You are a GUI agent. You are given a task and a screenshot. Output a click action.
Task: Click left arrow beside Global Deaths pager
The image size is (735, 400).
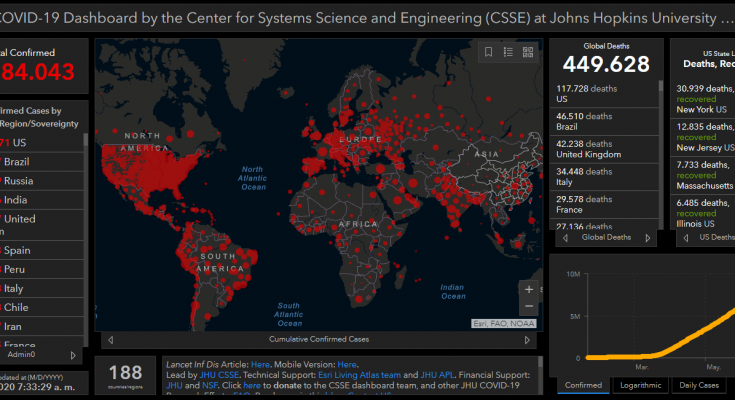(x=565, y=238)
